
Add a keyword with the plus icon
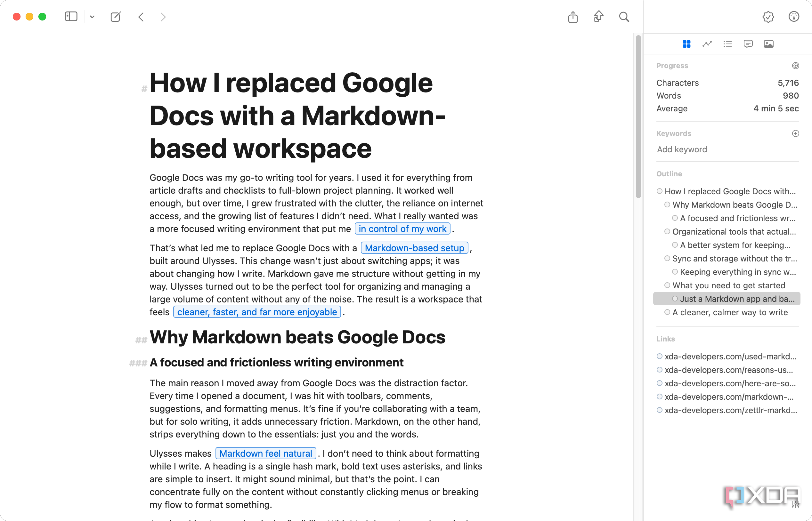[795, 134]
